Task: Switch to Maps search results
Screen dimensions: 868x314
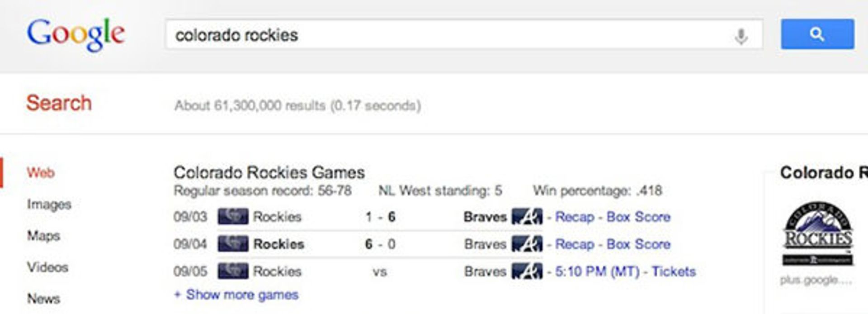Action: pyautogui.click(x=43, y=236)
